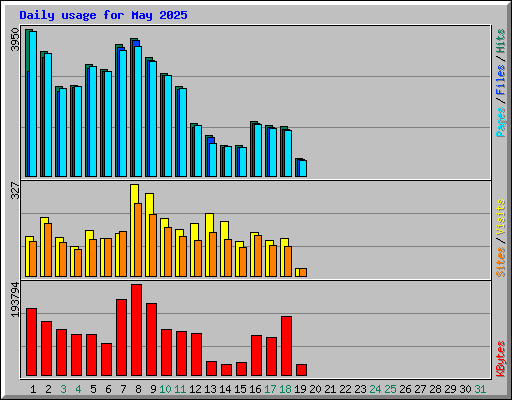Click day 12 on the x-axis
Viewport: 512px width, 400px height.
pos(195,389)
